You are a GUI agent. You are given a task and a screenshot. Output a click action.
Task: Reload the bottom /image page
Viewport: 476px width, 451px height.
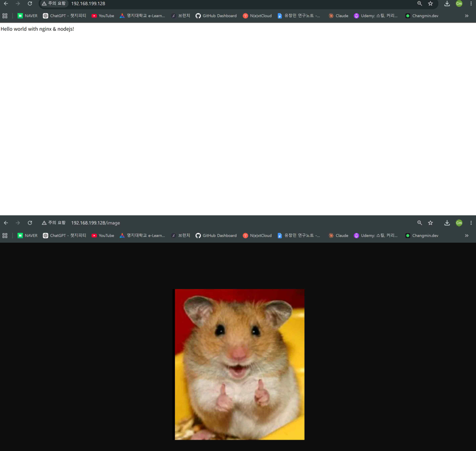point(30,223)
